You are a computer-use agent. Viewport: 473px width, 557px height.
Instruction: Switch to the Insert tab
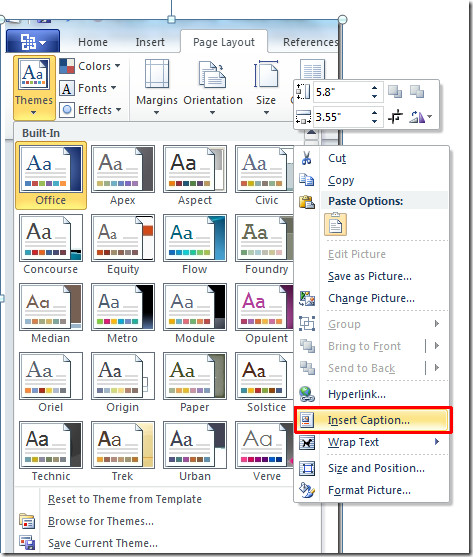click(x=150, y=42)
